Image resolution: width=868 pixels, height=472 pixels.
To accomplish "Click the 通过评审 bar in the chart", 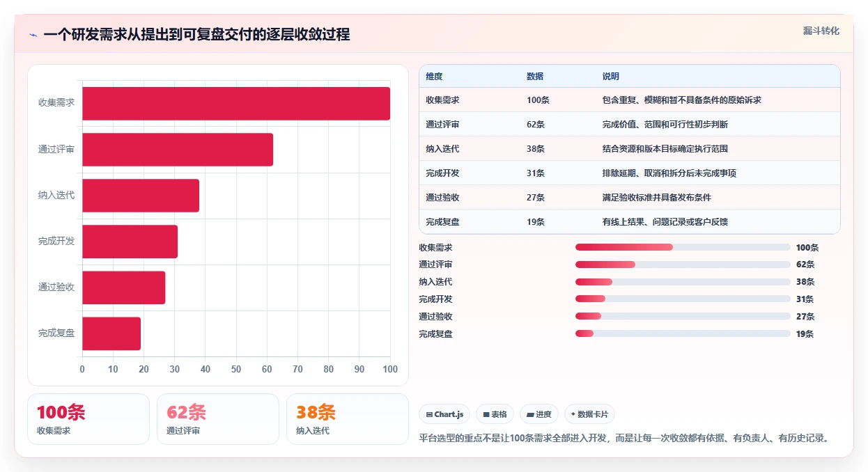I will point(178,149).
